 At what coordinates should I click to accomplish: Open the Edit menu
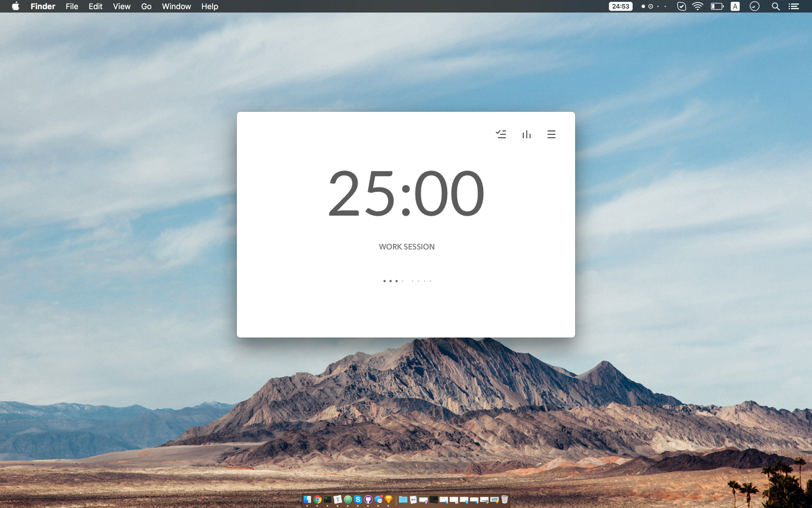pyautogui.click(x=95, y=6)
